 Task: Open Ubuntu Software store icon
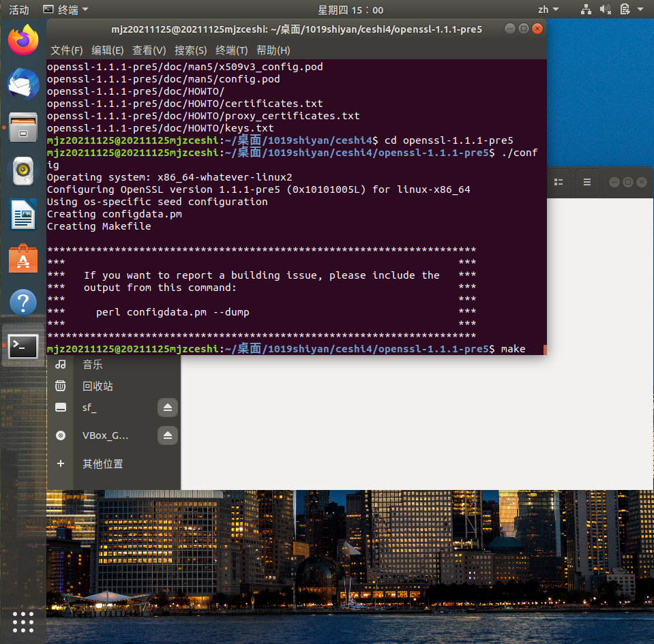tap(23, 258)
